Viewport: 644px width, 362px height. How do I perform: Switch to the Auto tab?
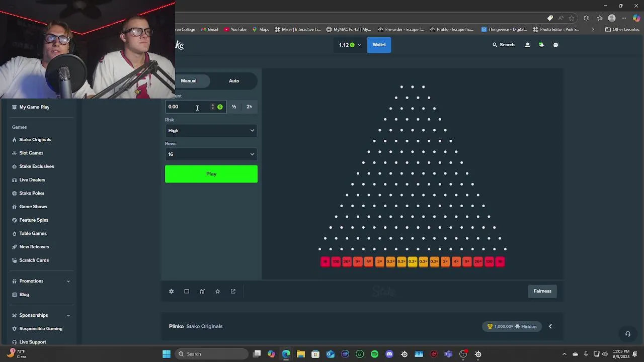point(234,81)
